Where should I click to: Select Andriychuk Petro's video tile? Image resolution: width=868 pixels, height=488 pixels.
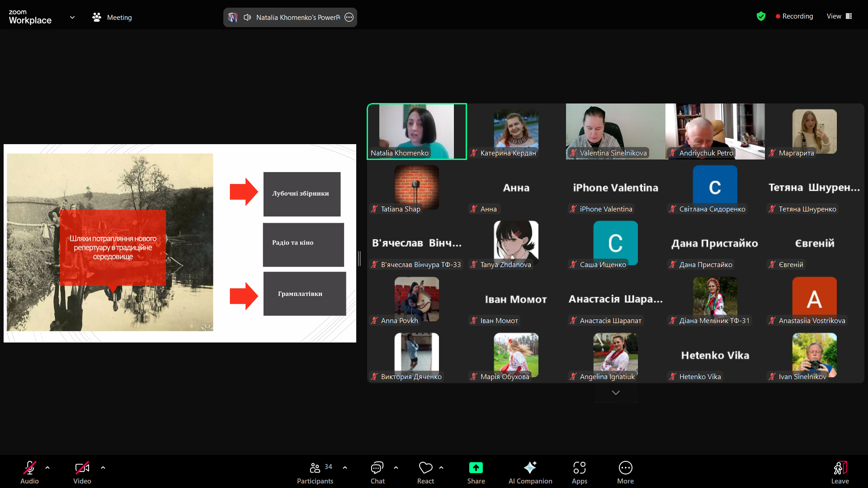715,131
